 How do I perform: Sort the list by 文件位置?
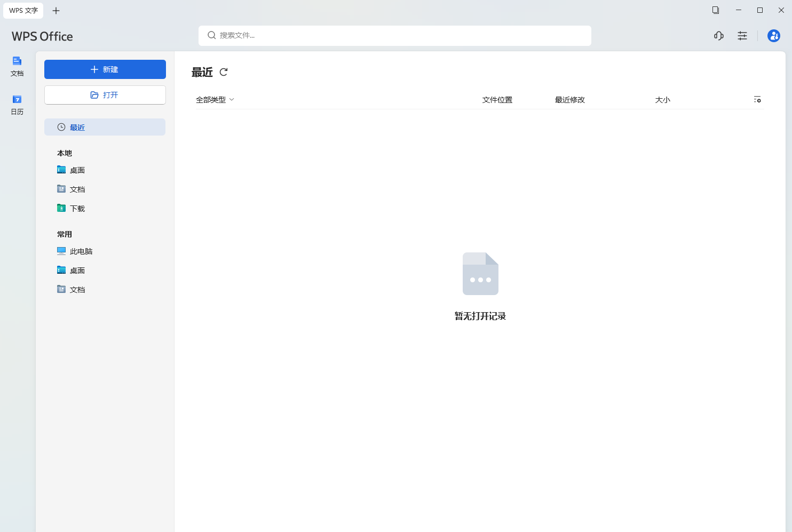497,99
